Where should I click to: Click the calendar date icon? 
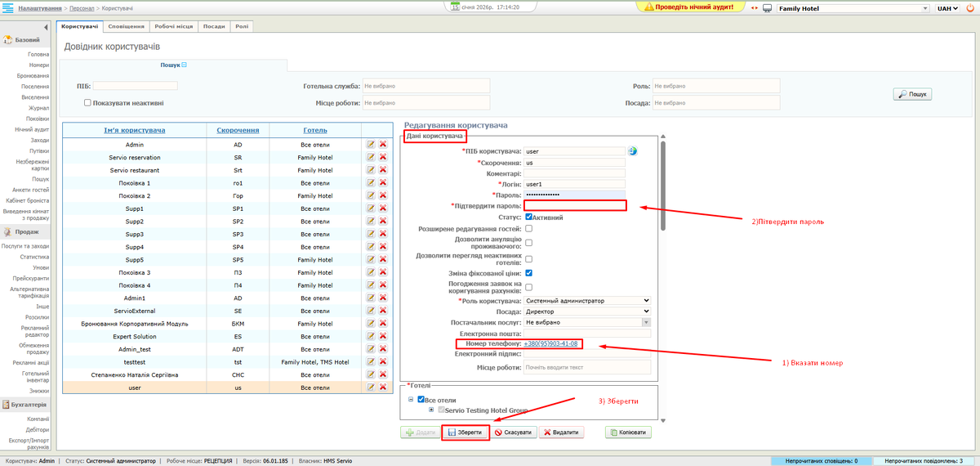point(455,7)
